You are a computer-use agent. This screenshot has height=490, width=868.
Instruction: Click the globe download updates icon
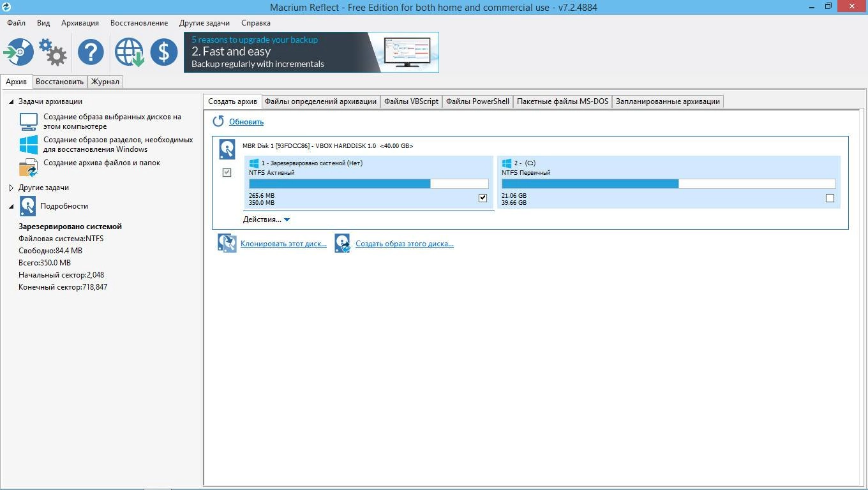pos(129,52)
